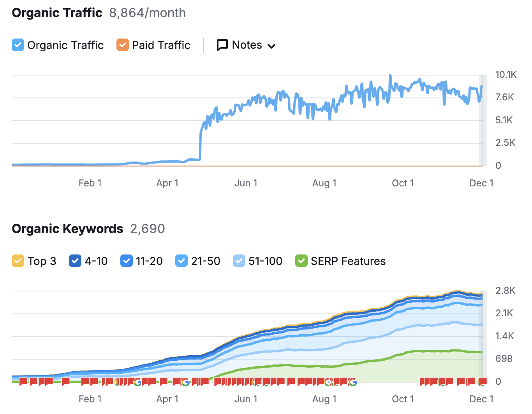532x414 pixels.
Task: Open the Google update marker in late August
Action: coord(352,382)
